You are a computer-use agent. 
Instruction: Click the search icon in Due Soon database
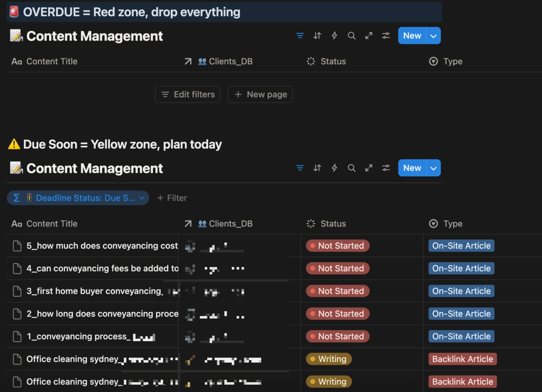click(351, 168)
